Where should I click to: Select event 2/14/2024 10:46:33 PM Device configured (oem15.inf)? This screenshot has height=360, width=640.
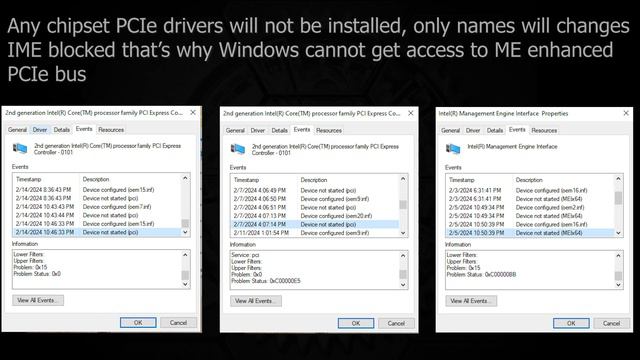point(97,224)
